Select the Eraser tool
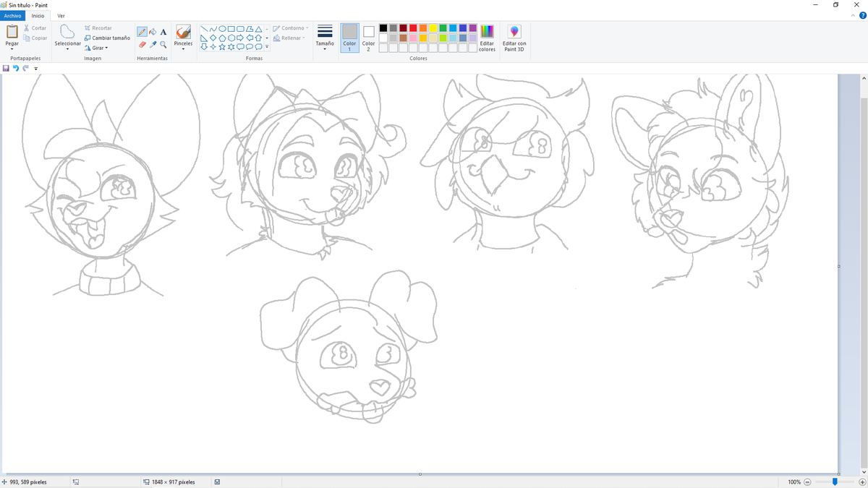The width and height of the screenshot is (868, 488). [142, 44]
